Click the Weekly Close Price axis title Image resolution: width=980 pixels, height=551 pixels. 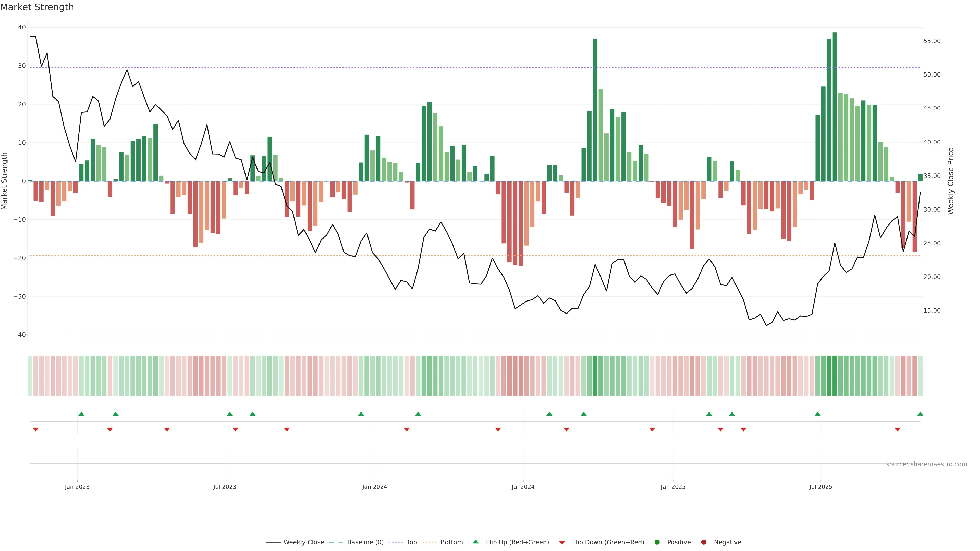[950, 181]
